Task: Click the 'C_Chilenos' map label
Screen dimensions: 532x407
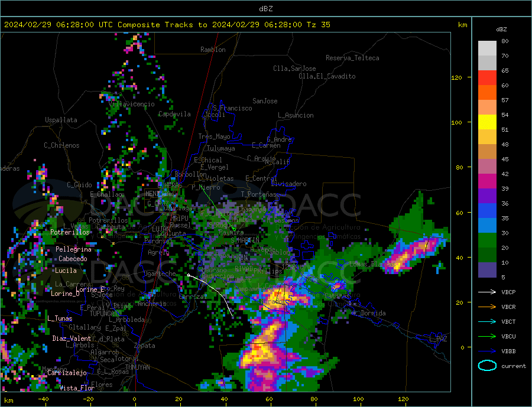Action: pos(61,145)
